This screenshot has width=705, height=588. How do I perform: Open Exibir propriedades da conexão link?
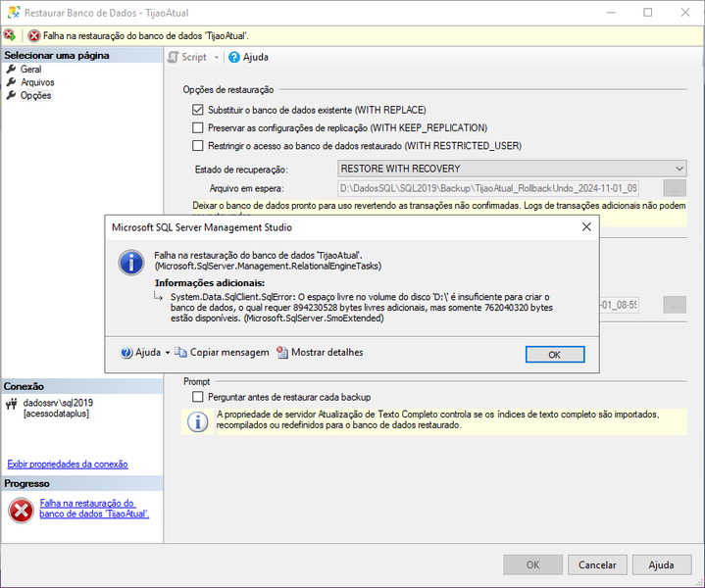click(68, 464)
